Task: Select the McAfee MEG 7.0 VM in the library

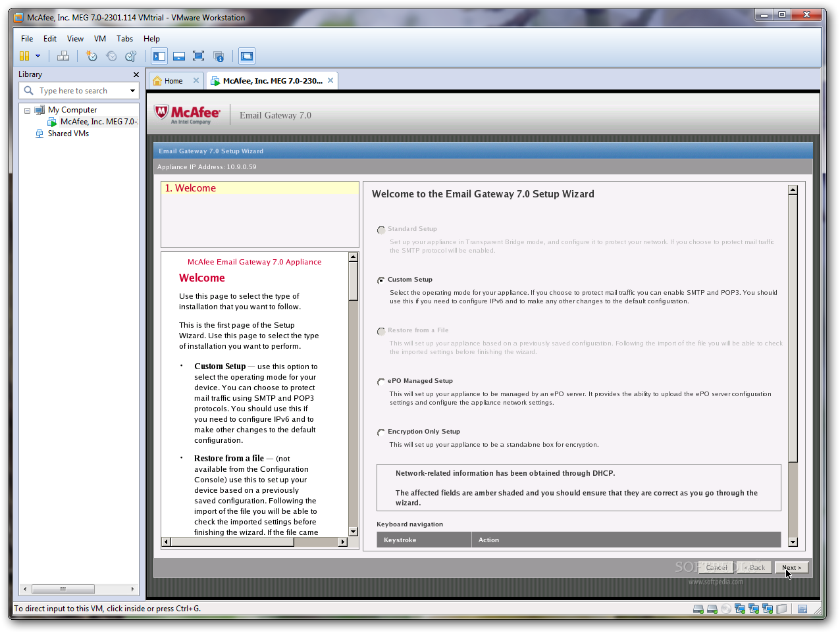Action: (99, 122)
